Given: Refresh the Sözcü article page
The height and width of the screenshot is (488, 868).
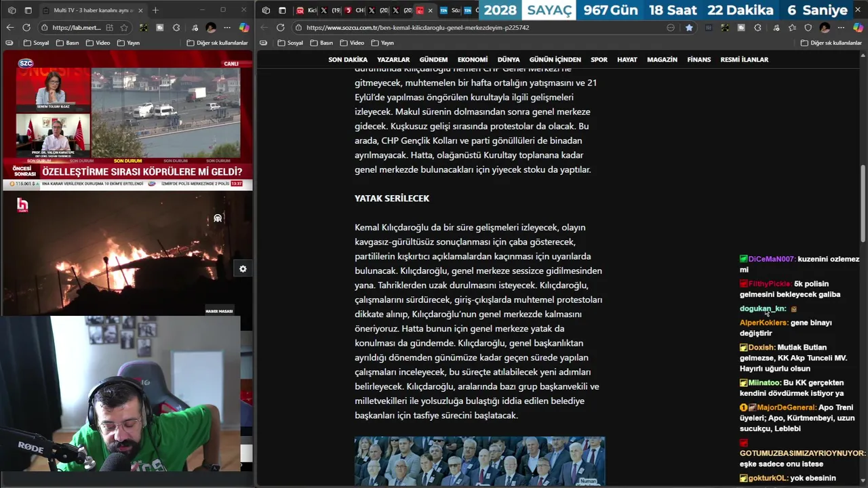Looking at the screenshot, I should pyautogui.click(x=281, y=28).
